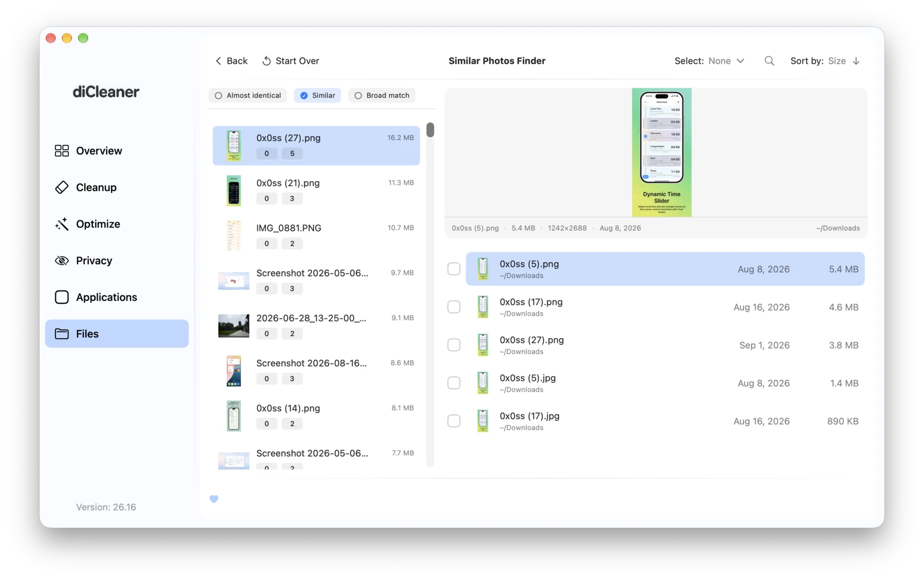Image resolution: width=924 pixels, height=580 pixels.
Task: Open thumbnail of IMG_0881.PNG group
Action: 234,236
